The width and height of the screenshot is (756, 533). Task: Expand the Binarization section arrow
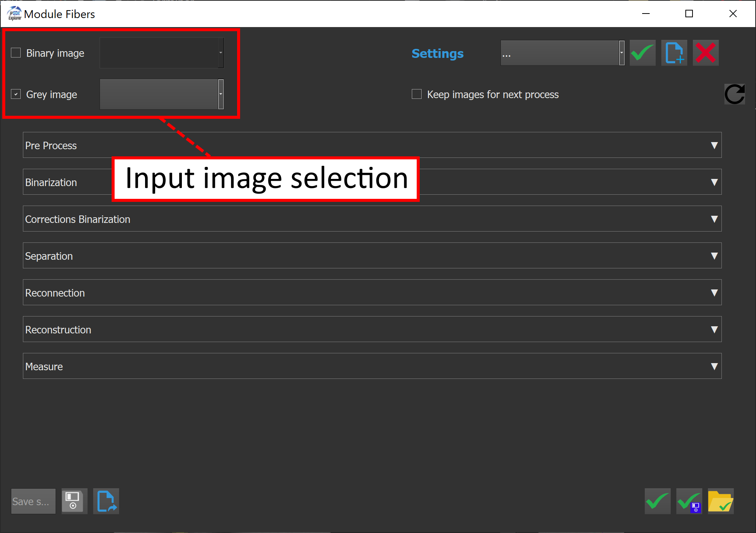coord(714,182)
